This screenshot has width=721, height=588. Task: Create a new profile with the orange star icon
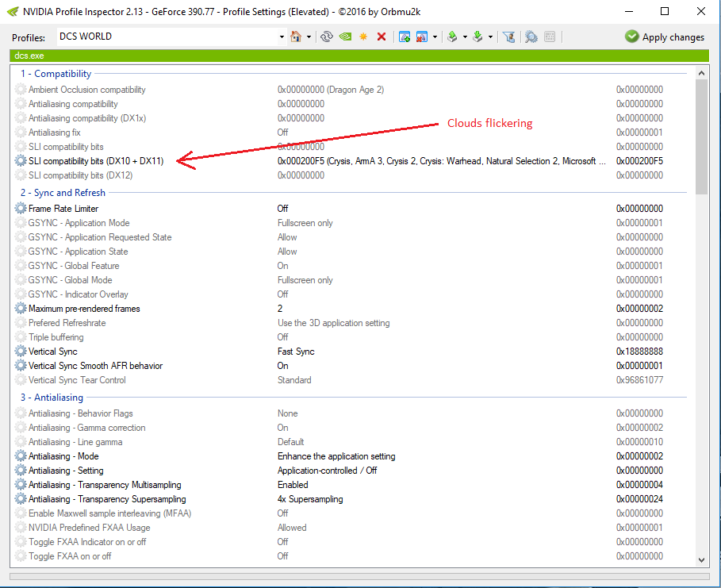(x=363, y=37)
